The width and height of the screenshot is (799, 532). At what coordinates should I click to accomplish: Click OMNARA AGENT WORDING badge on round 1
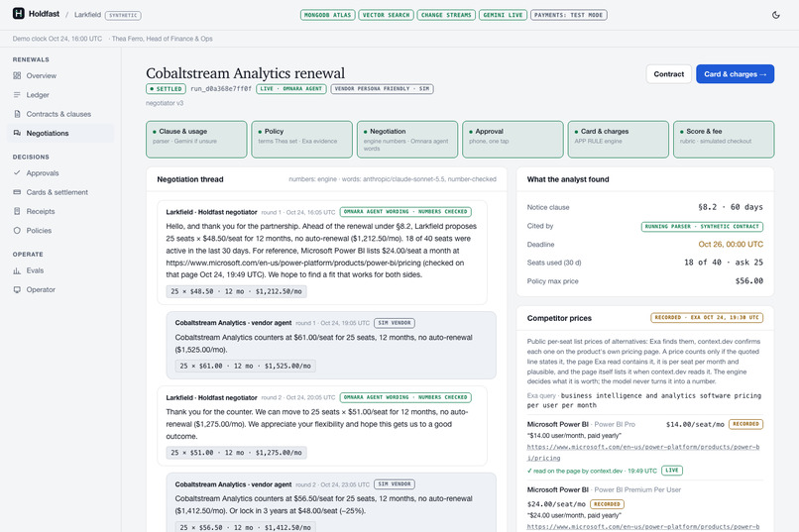coord(405,212)
